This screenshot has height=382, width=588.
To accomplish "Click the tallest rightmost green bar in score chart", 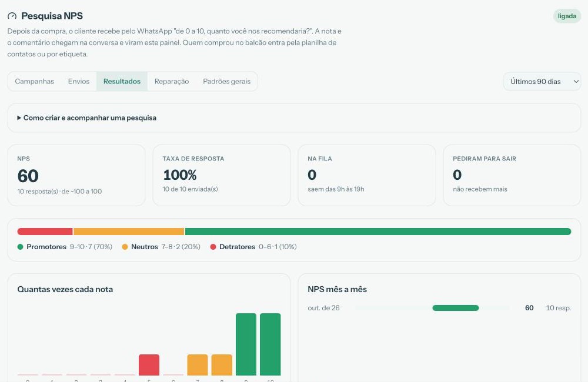I will pos(270,344).
